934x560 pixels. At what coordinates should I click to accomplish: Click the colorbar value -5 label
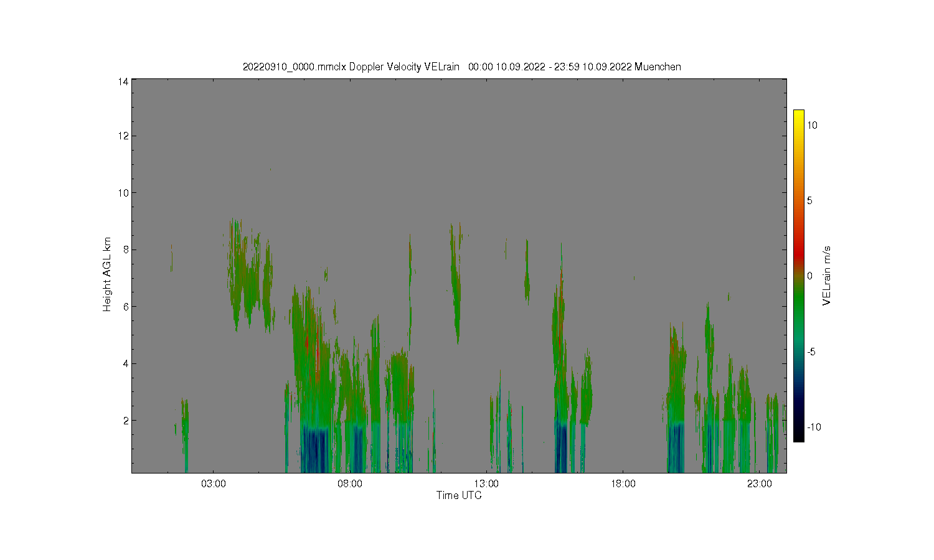coord(812,352)
